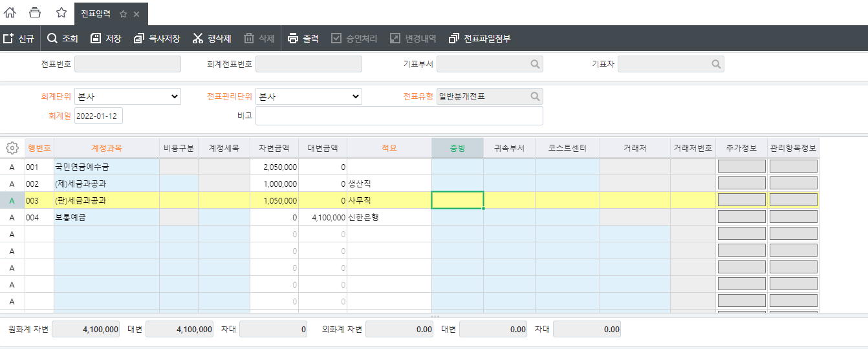868x349 pixels.
Task: Click the 귀속부서 column header
Action: point(510,148)
